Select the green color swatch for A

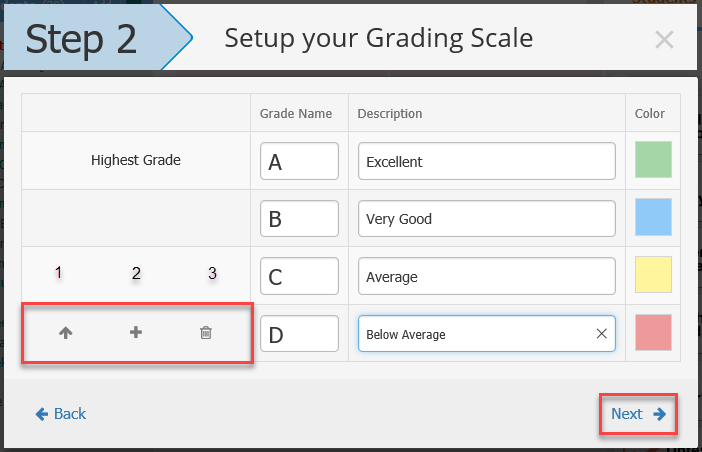(x=653, y=160)
